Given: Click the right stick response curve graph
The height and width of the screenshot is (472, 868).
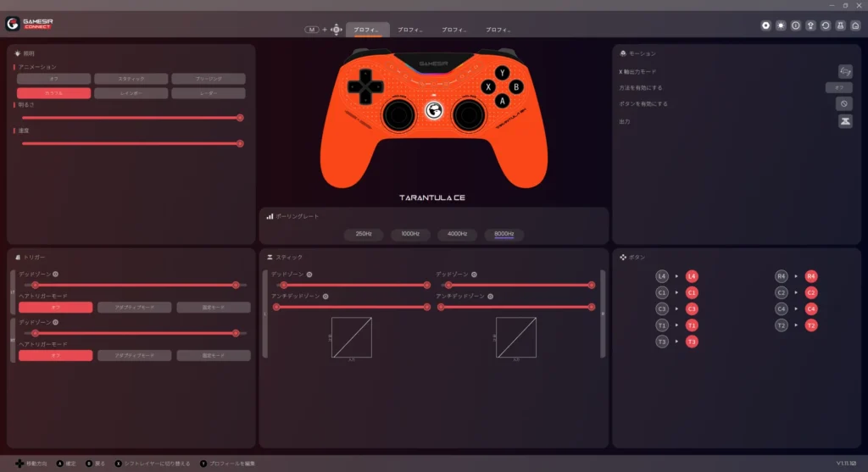Looking at the screenshot, I should click(516, 337).
